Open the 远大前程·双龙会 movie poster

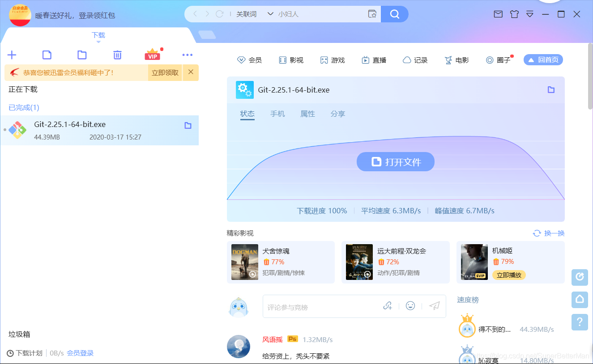359,262
